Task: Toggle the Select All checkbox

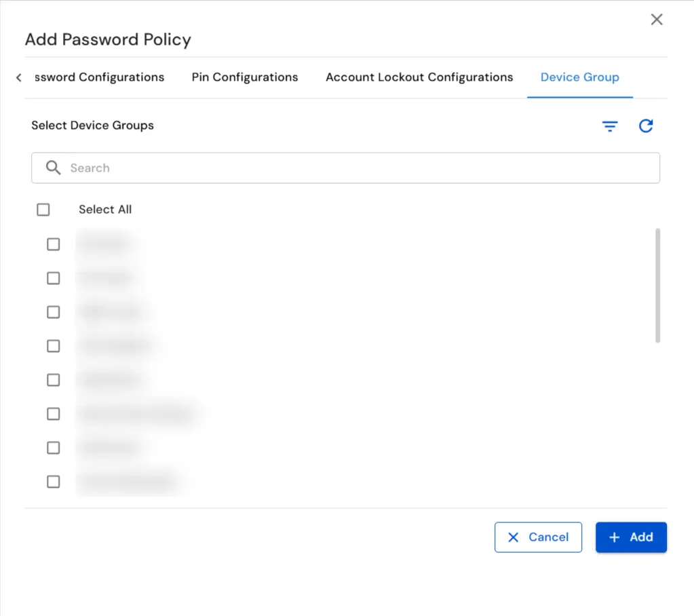Action: pos(43,210)
